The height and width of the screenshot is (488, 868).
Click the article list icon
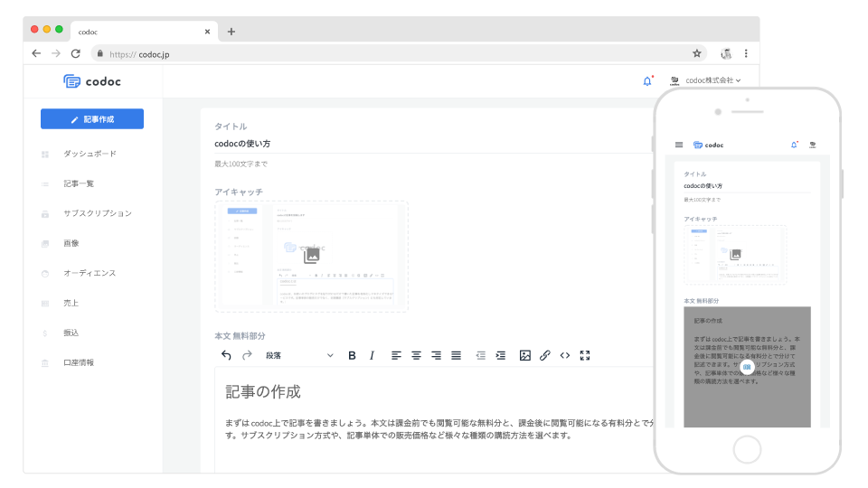pyautogui.click(x=45, y=184)
